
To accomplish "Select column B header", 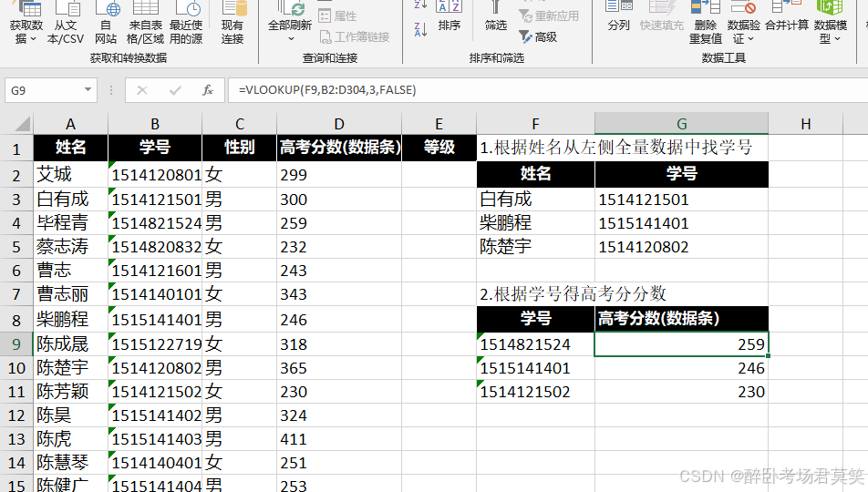I will point(155,124).
